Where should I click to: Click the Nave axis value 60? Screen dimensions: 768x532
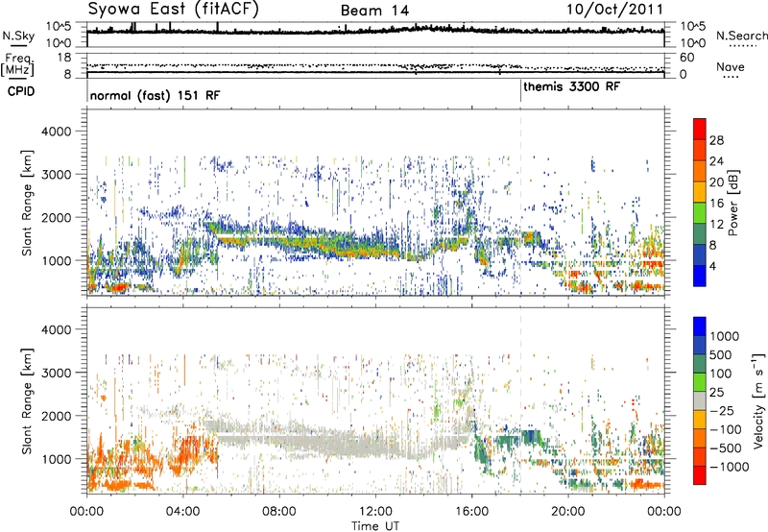pos(687,58)
